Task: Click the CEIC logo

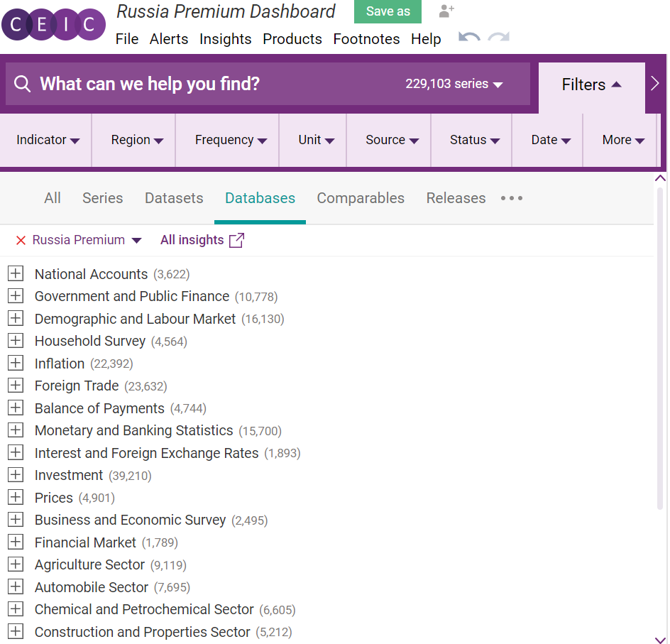Action: click(x=53, y=24)
